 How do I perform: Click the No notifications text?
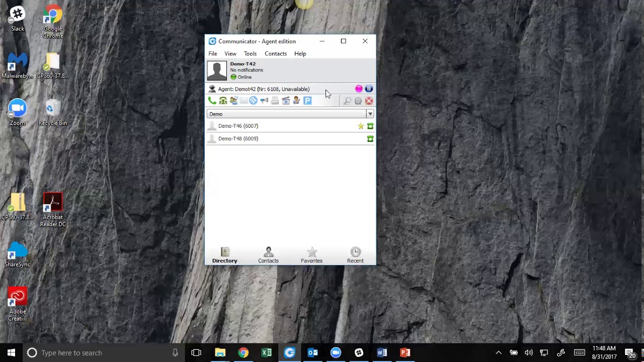247,70
